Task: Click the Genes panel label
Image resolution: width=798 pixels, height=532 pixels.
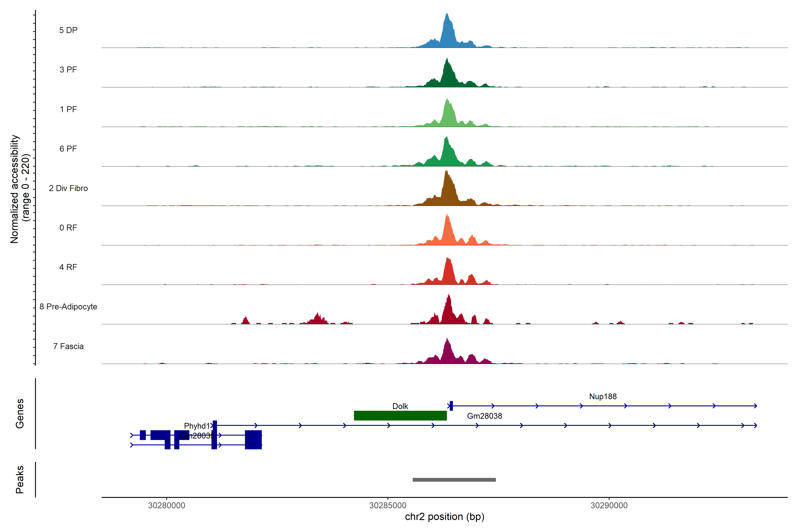Action: [x=20, y=414]
